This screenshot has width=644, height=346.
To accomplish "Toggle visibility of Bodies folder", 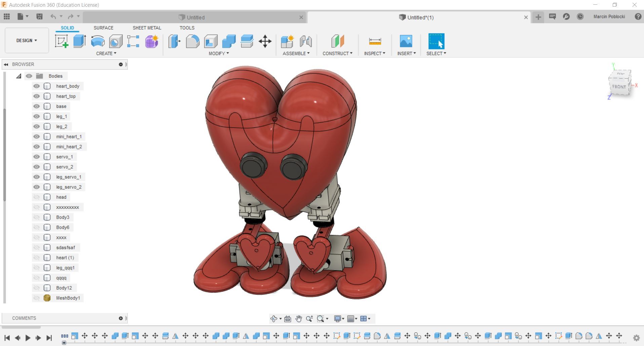I will pos(29,76).
